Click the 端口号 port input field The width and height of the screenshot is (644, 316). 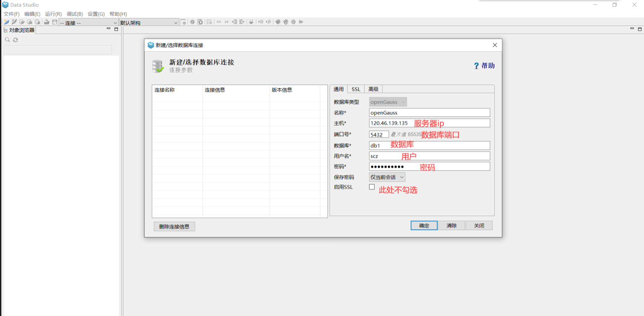click(x=378, y=135)
